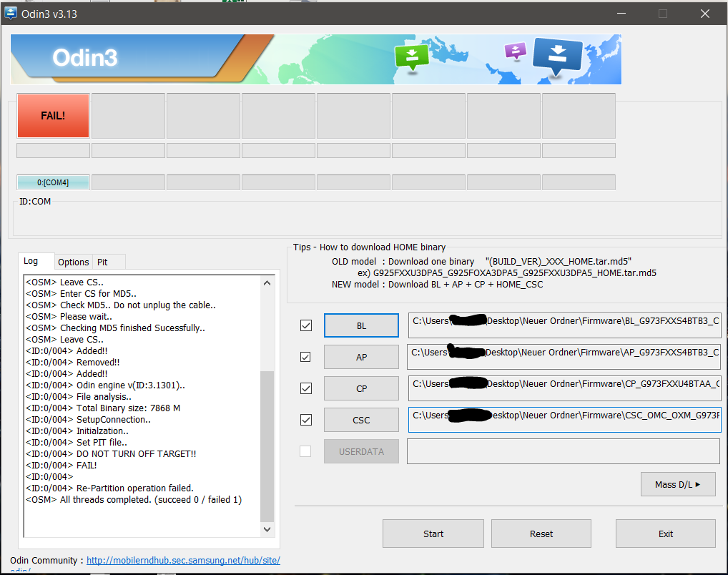Close the Odin3 window

coord(705,14)
